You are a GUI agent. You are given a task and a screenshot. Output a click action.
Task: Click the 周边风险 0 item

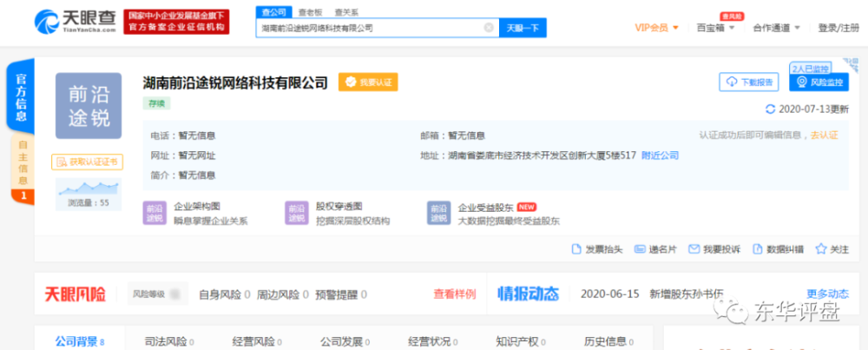[x=282, y=294]
